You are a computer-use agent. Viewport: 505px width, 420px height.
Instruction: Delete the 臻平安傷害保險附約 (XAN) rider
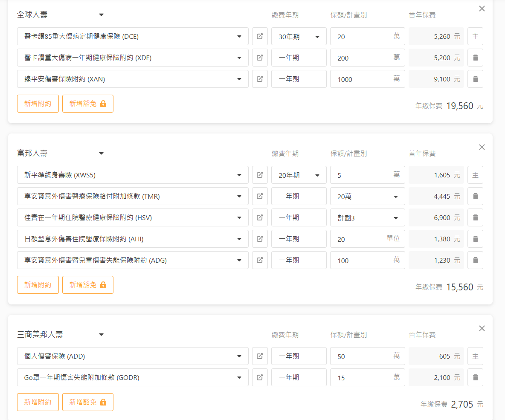pyautogui.click(x=475, y=79)
